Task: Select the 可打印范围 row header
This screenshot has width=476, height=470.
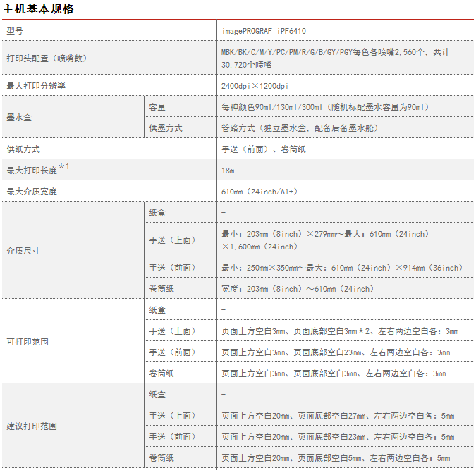Action: (28, 342)
